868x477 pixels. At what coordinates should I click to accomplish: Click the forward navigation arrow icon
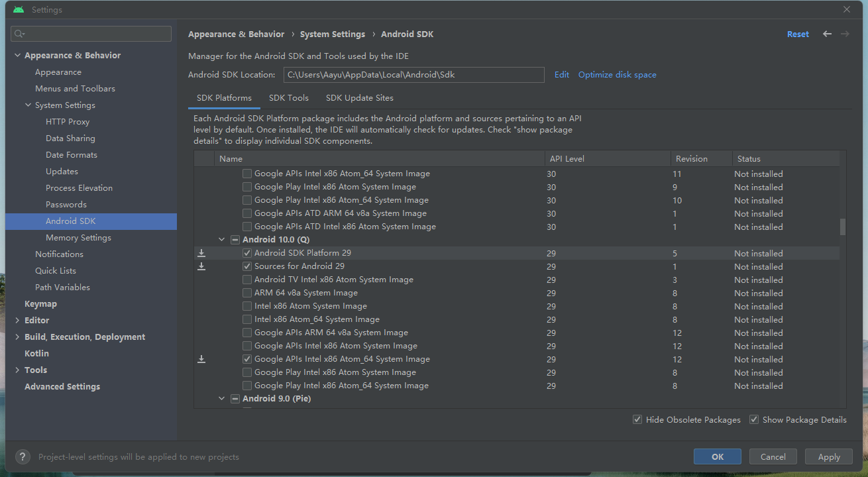[x=845, y=34]
